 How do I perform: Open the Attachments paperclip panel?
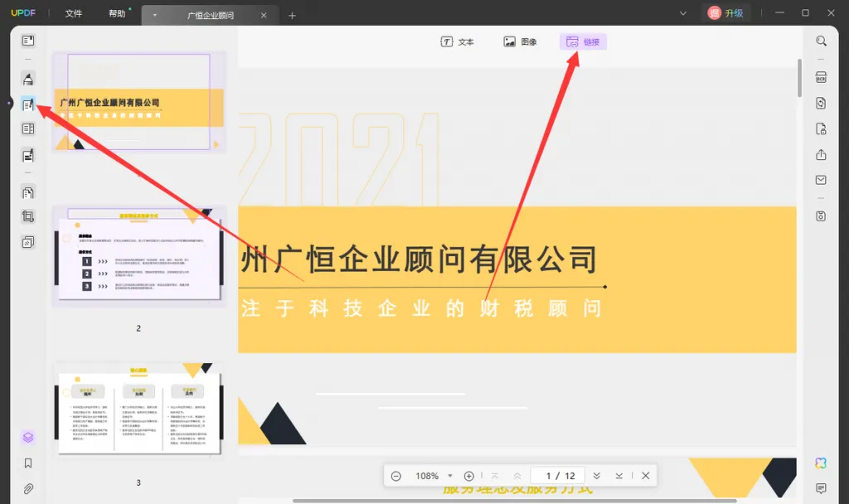pos(28,489)
